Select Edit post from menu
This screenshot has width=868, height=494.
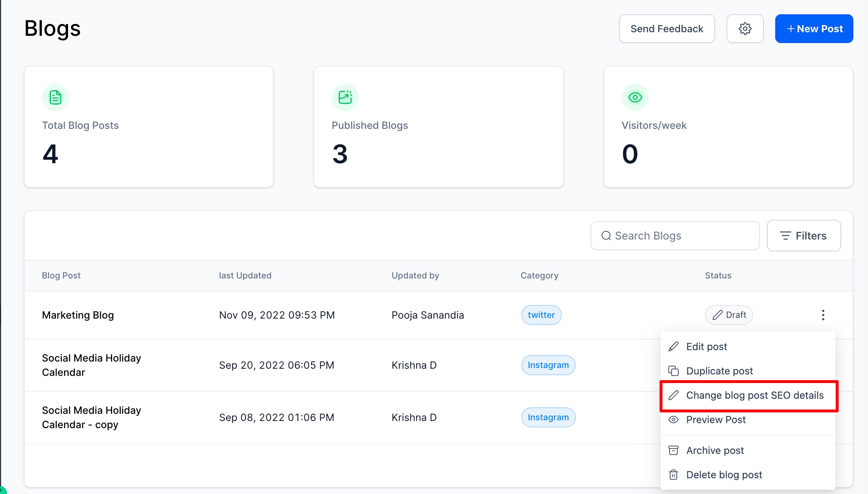pos(706,347)
